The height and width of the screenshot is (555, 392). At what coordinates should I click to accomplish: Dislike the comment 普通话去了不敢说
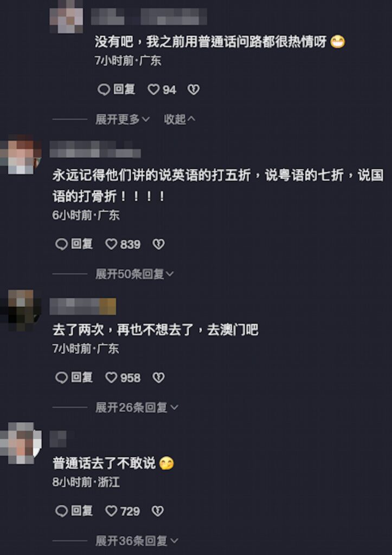tap(158, 511)
